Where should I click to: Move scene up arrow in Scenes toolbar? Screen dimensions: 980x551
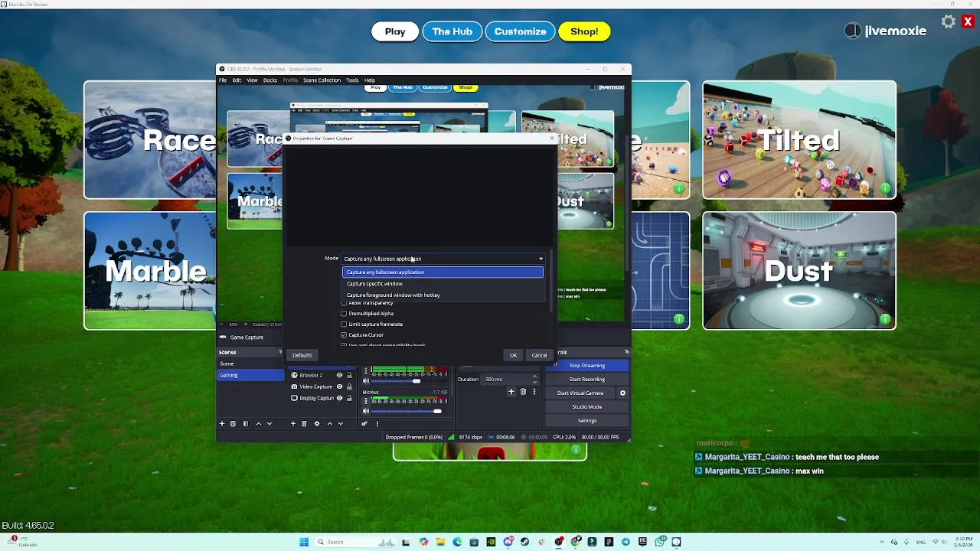pyautogui.click(x=258, y=423)
